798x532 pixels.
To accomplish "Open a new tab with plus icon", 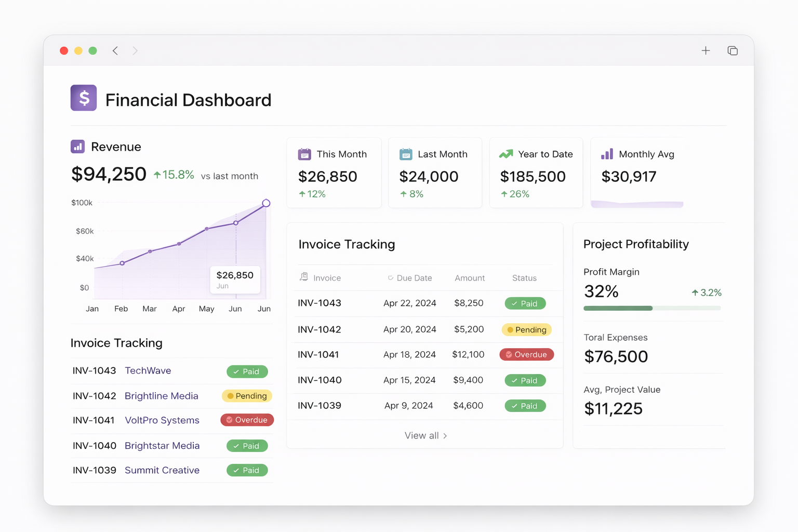I will click(706, 50).
